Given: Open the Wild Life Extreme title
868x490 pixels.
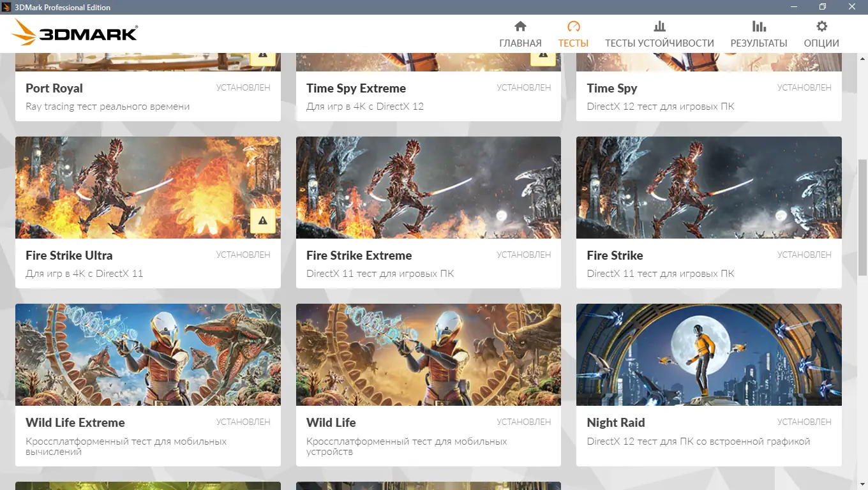Looking at the screenshot, I should coord(75,422).
